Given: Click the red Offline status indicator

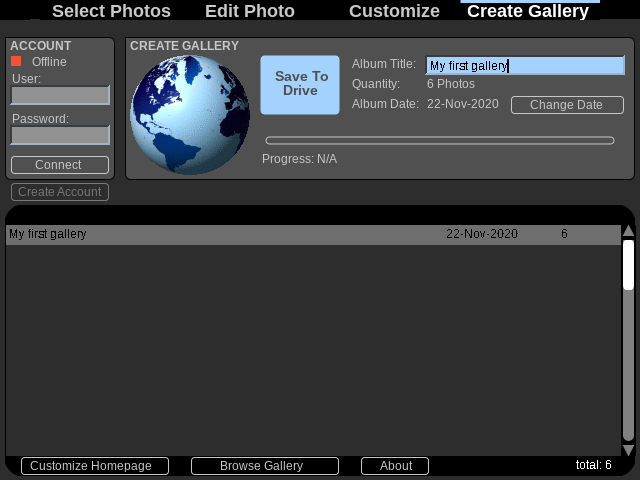Looking at the screenshot, I should point(16,61).
